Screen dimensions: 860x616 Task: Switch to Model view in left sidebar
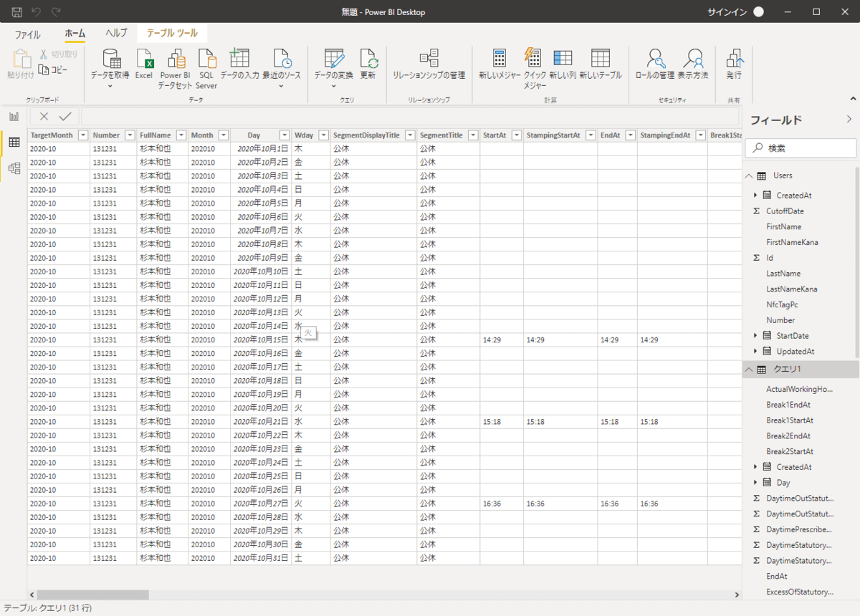tap(14, 168)
